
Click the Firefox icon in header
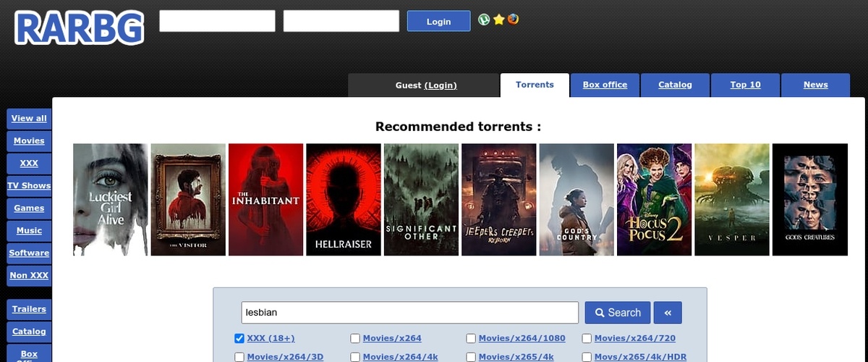pos(513,20)
